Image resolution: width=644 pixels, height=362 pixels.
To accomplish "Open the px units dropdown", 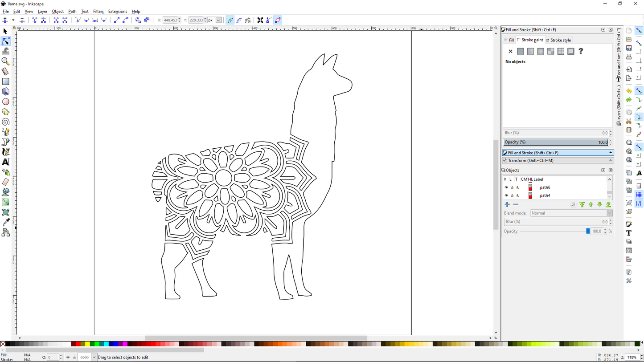I will tap(218, 20).
